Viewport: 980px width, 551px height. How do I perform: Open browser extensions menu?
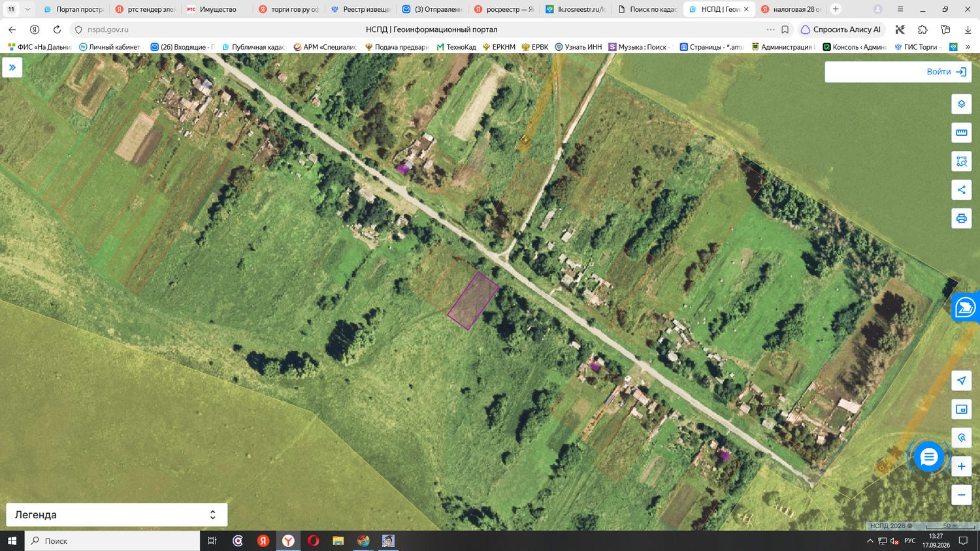coord(923,29)
